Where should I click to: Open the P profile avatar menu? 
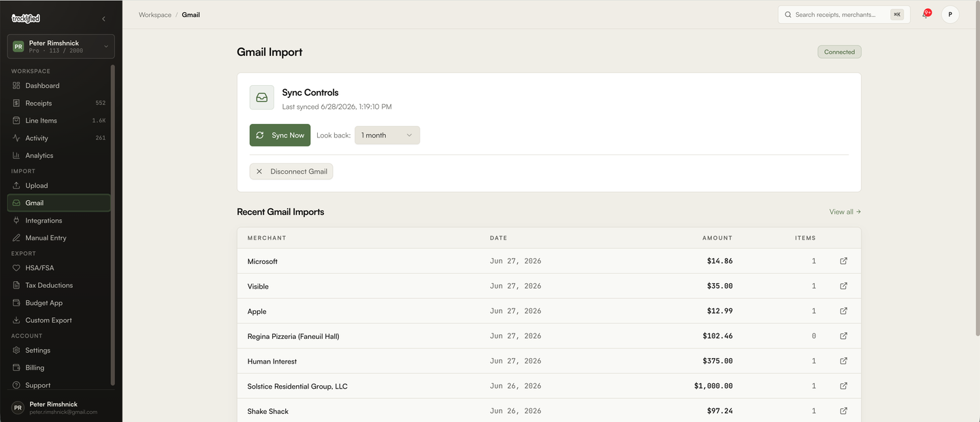coord(950,14)
